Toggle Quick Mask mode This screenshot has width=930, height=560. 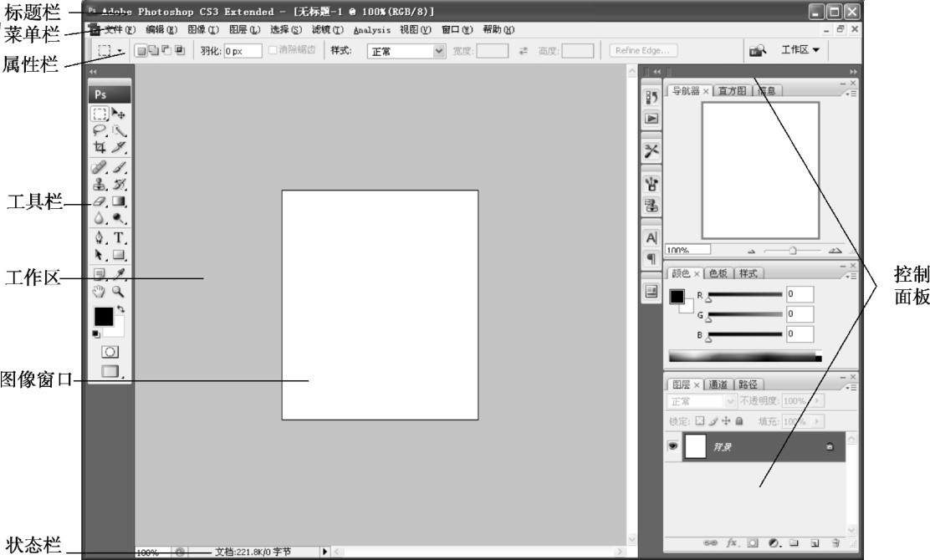pyautogui.click(x=110, y=352)
